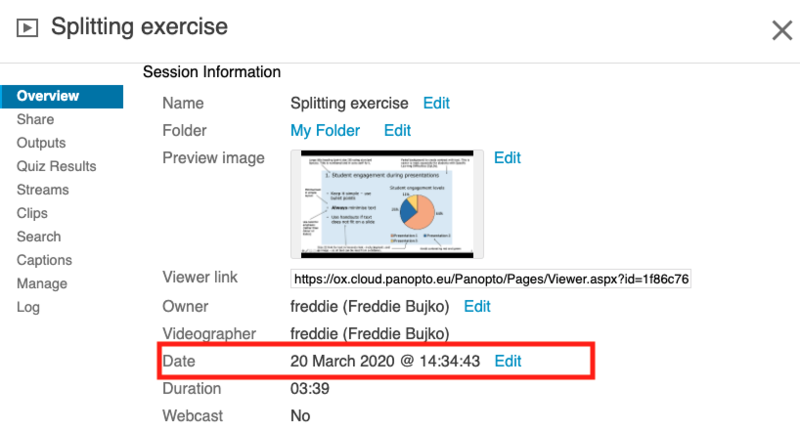Image resolution: width=800 pixels, height=431 pixels.
Task: Go to the Outputs tab
Action: pyautogui.click(x=41, y=143)
